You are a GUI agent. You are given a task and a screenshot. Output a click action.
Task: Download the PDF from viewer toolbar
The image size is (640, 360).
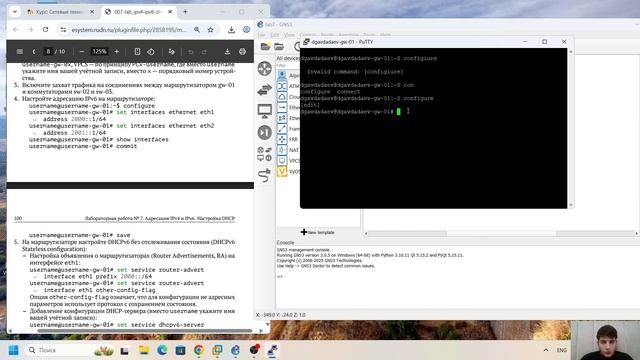(227, 51)
